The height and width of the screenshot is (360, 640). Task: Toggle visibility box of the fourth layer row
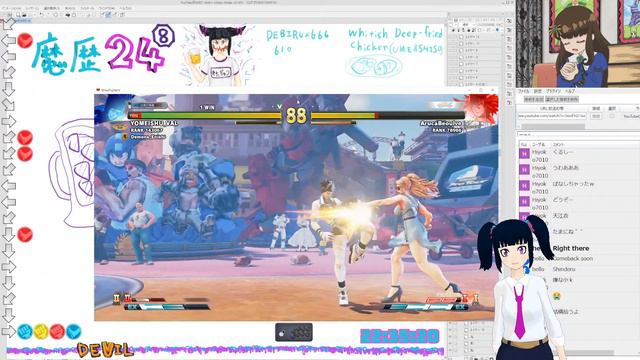coord(461,58)
